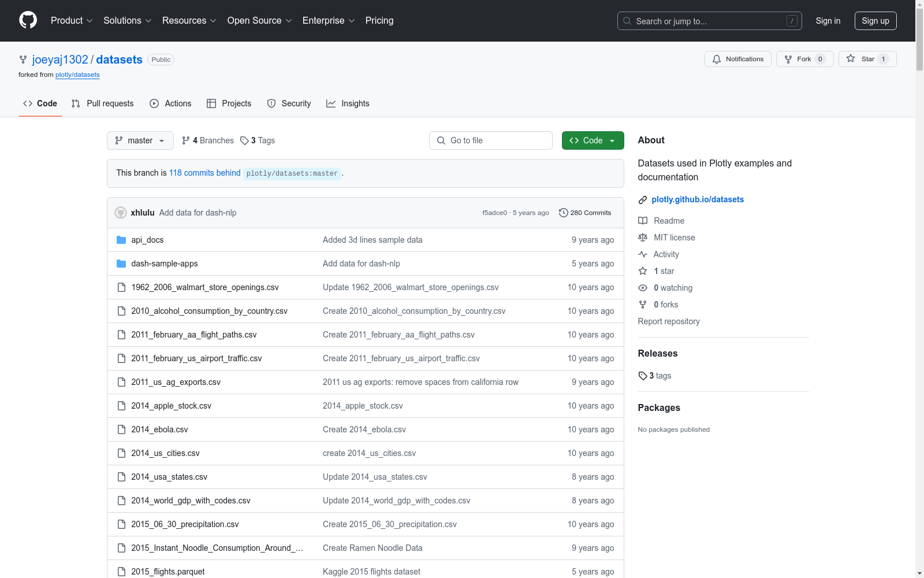Screen dimensions: 924x578
Task: Click the fork icon next to 0 forks
Action: 643,305
